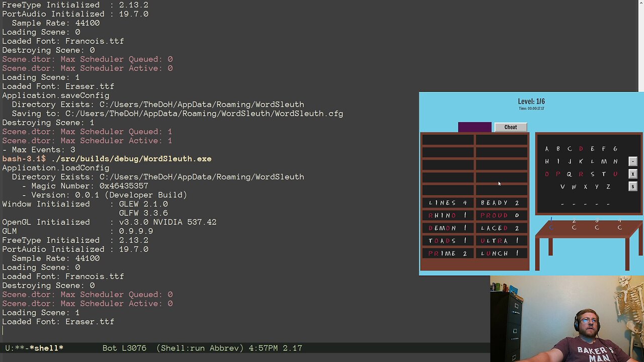Pick the red letter R on the chalkboard alphabet
644x362 pixels.
(x=581, y=174)
